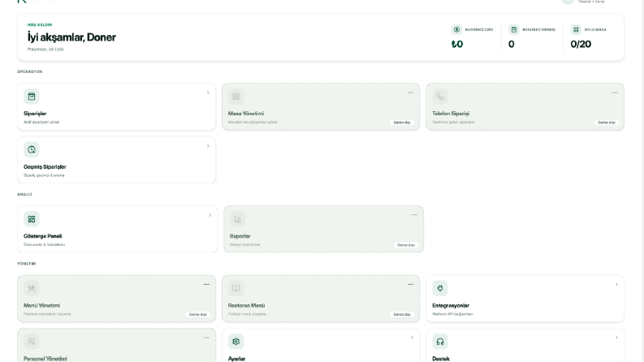The image size is (644, 362).
Task: Expand the Geçmiş Siparişler card chevron
Action: pyautogui.click(x=208, y=146)
